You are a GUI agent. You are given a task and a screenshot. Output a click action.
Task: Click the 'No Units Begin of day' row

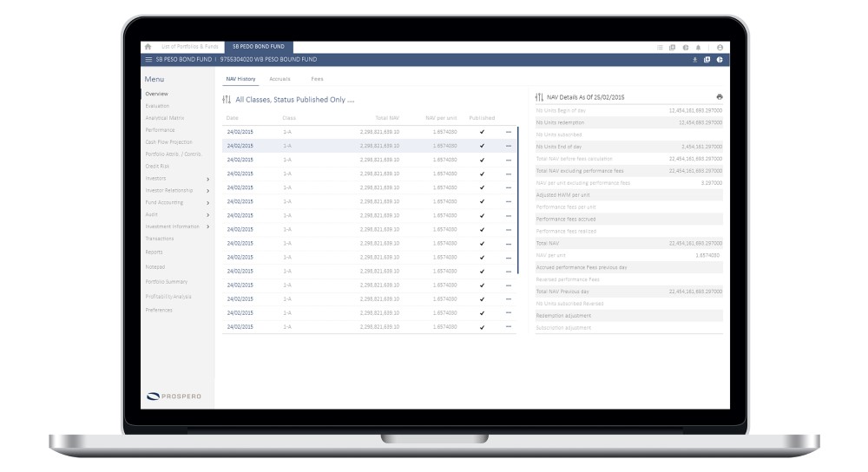[628, 111]
